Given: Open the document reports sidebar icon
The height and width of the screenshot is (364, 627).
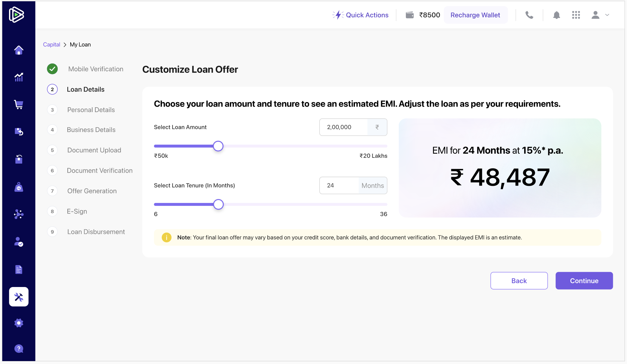Looking at the screenshot, I should click(x=19, y=269).
